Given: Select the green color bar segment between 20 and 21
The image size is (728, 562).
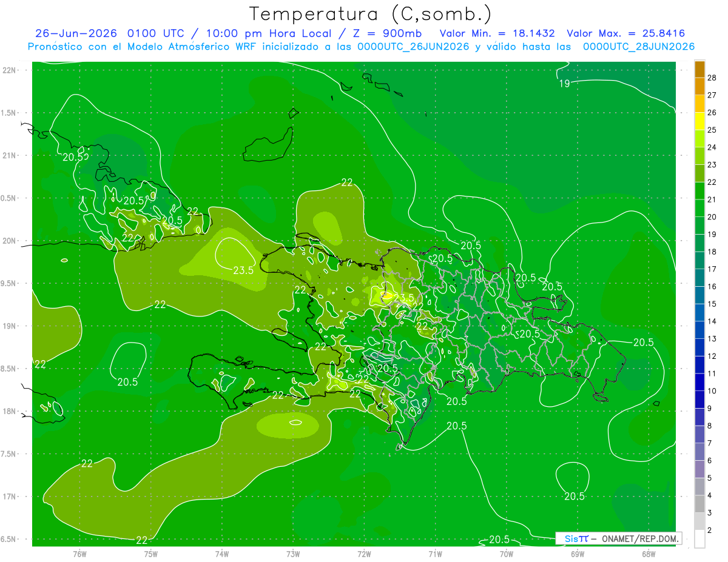Looking at the screenshot, I should (x=699, y=209).
